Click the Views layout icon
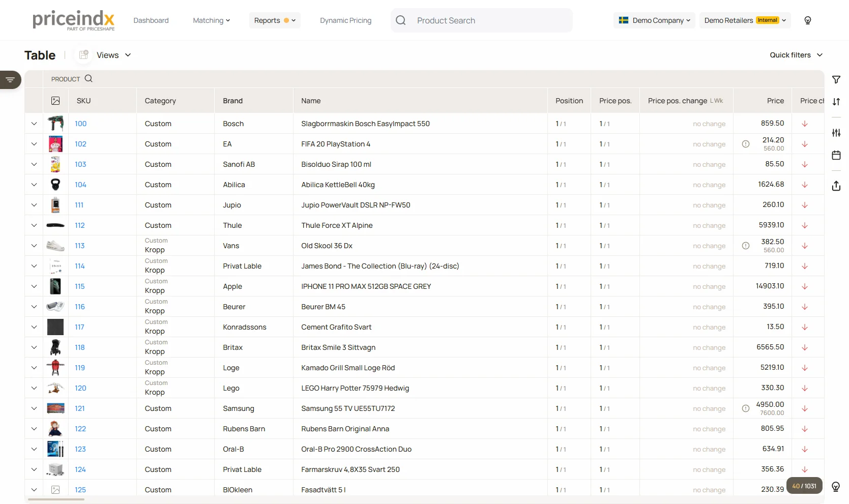 [84, 55]
